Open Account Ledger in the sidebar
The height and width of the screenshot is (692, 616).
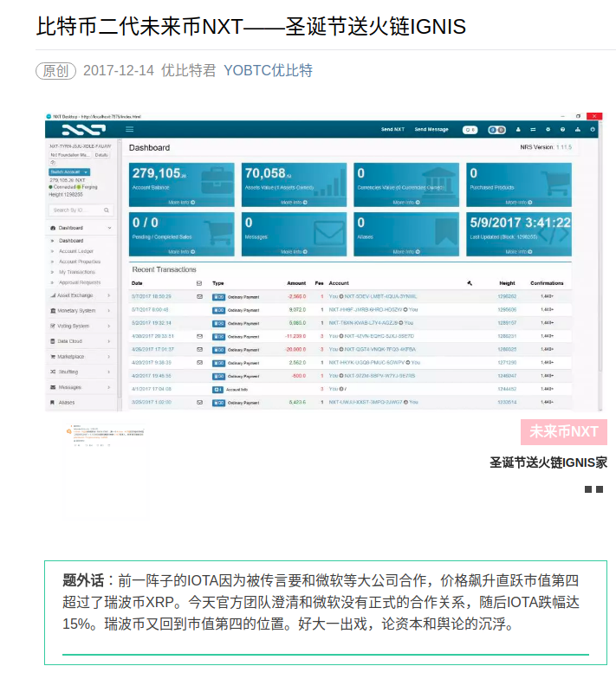click(76, 251)
